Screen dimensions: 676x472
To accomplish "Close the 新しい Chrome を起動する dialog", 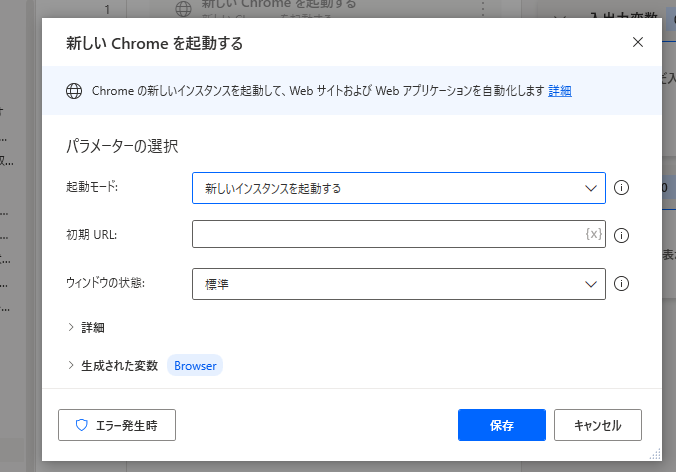I will (638, 42).
